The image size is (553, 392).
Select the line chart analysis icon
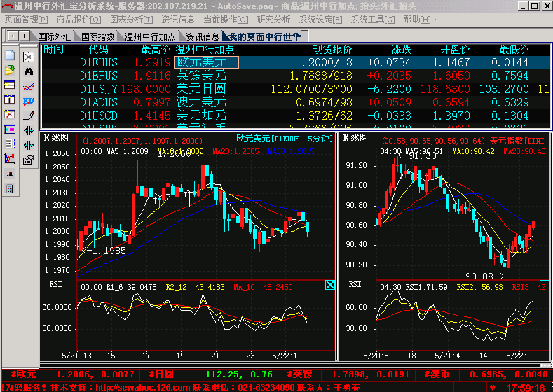point(29,87)
